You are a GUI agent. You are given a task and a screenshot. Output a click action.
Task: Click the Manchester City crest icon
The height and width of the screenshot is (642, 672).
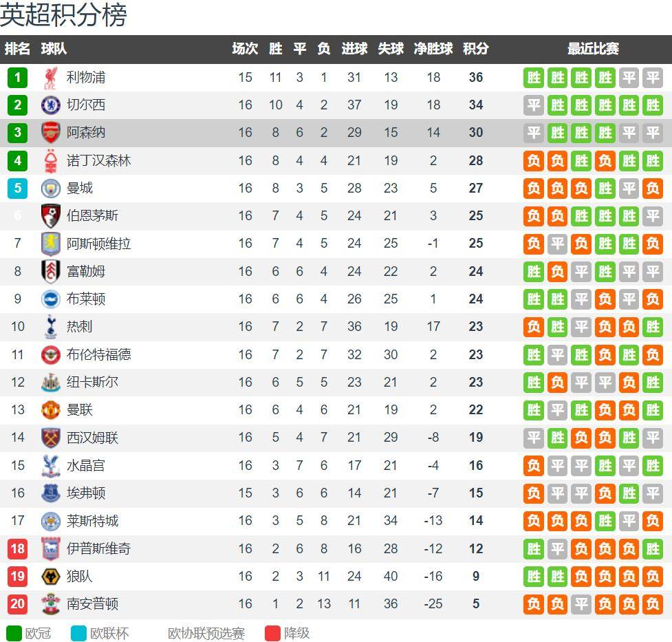pyautogui.click(x=51, y=189)
